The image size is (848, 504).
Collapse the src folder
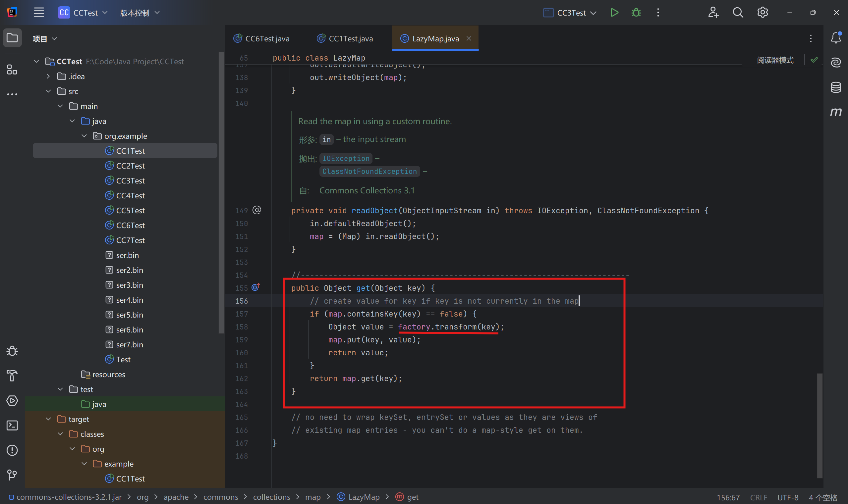point(48,91)
